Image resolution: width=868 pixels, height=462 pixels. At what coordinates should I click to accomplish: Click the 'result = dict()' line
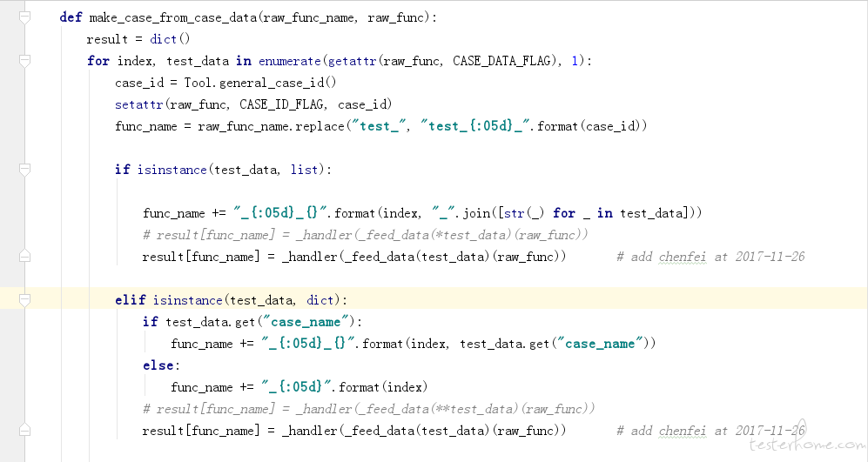click(x=138, y=39)
